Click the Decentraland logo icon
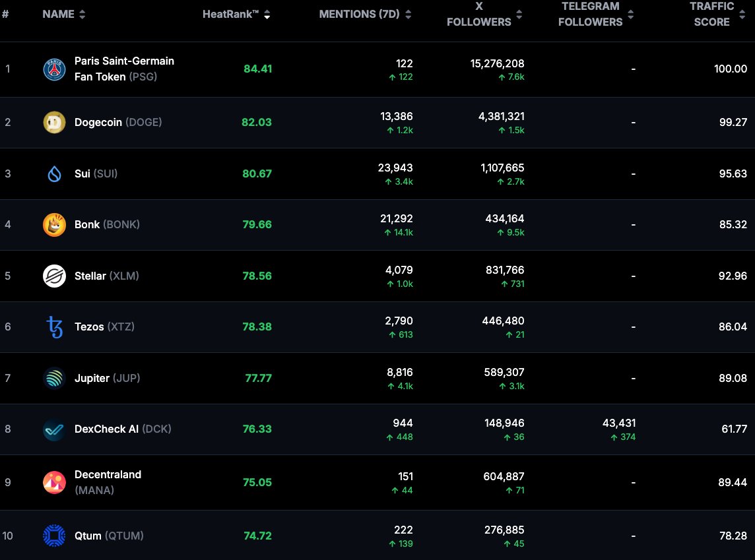Viewport: 755px width, 560px height. point(54,483)
